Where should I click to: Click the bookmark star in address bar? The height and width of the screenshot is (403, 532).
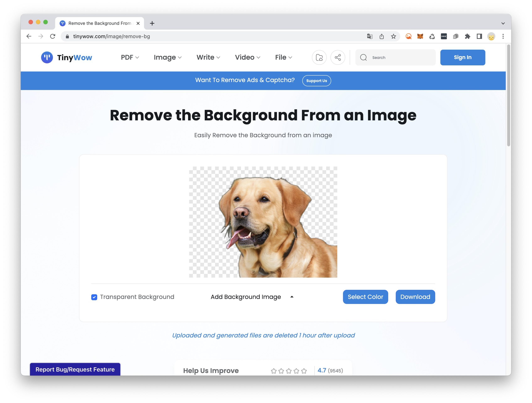tap(393, 36)
